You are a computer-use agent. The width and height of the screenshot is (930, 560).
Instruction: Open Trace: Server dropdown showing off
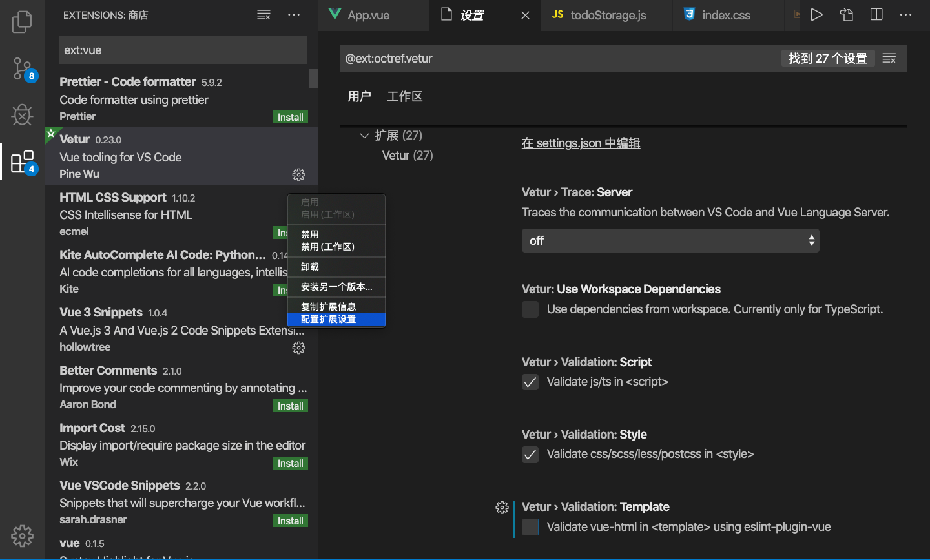[670, 240]
